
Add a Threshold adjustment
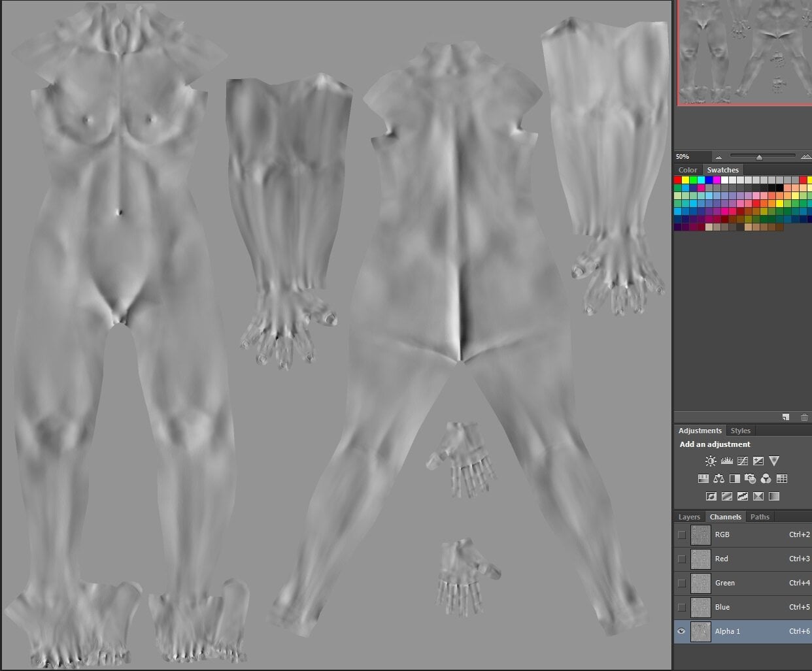click(x=742, y=497)
